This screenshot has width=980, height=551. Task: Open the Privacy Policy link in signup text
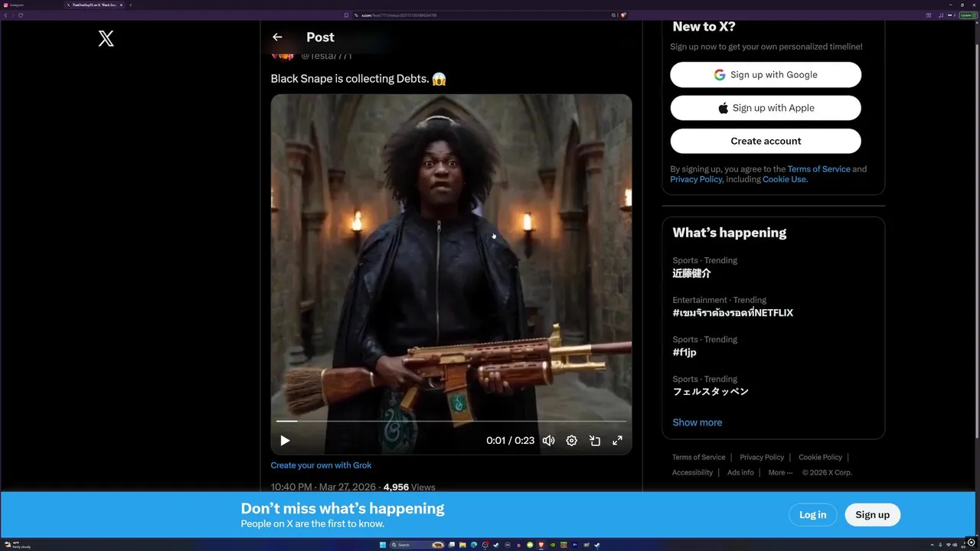point(696,179)
